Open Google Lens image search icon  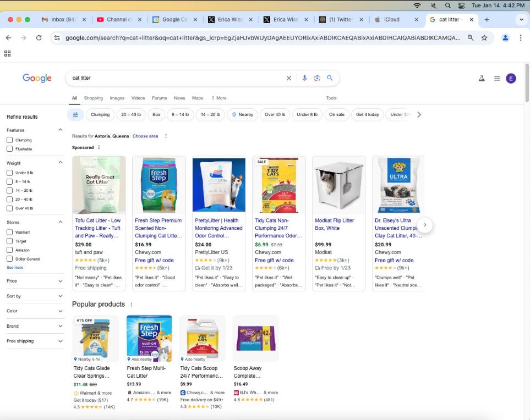coord(317,78)
